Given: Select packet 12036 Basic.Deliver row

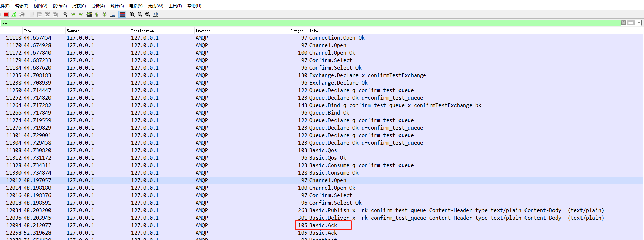Looking at the screenshot, I should point(322,218).
